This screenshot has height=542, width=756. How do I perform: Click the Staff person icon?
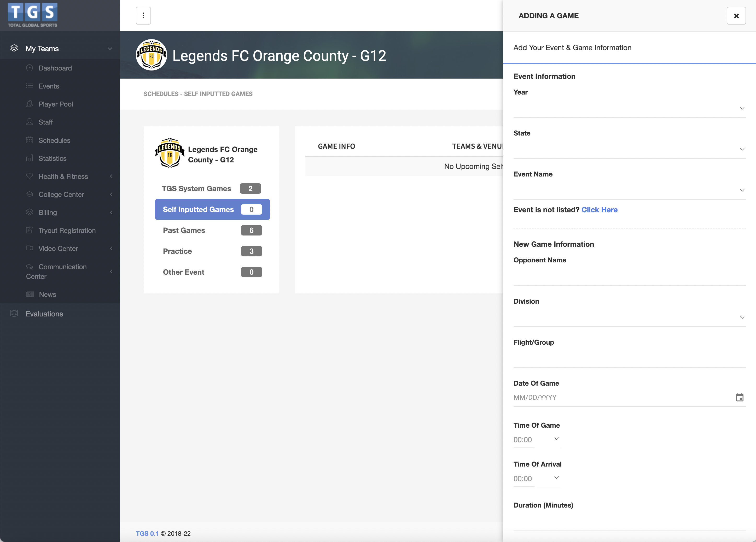click(30, 122)
